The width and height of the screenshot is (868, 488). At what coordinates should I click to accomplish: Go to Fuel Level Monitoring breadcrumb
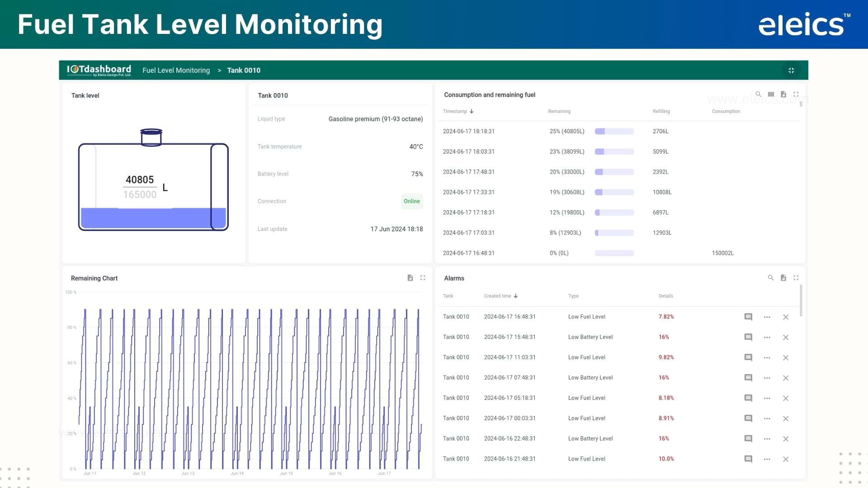[176, 70]
